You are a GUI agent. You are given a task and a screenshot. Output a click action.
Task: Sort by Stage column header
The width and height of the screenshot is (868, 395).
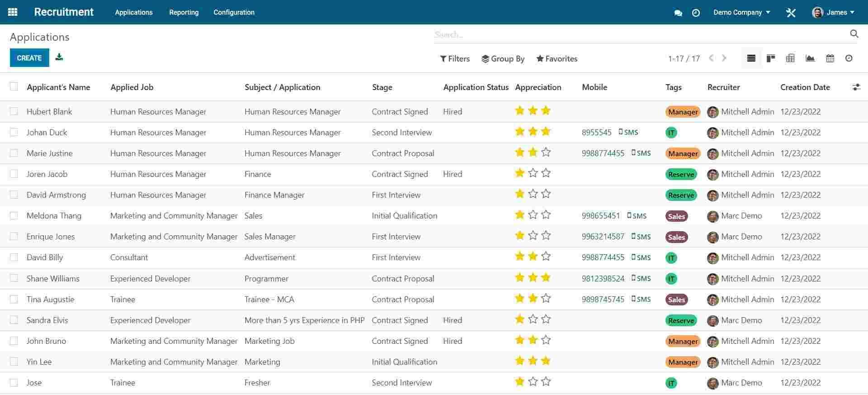pyautogui.click(x=382, y=87)
